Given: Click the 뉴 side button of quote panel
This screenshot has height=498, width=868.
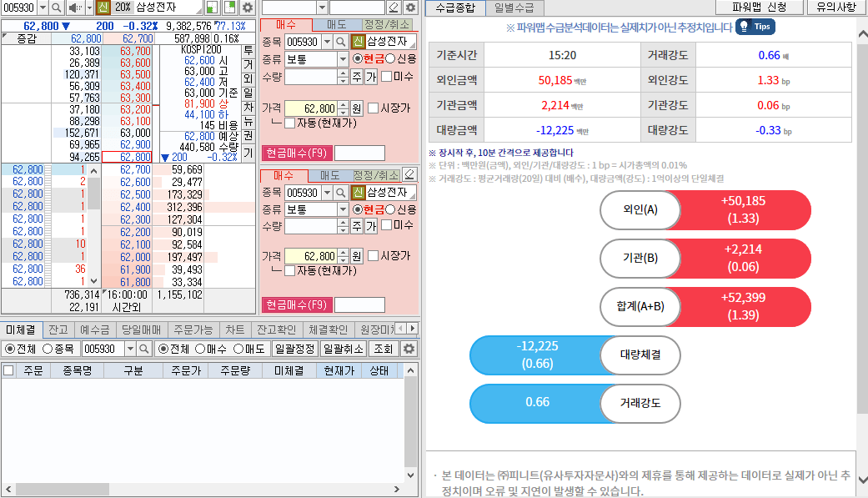Looking at the screenshot, I should [248, 122].
